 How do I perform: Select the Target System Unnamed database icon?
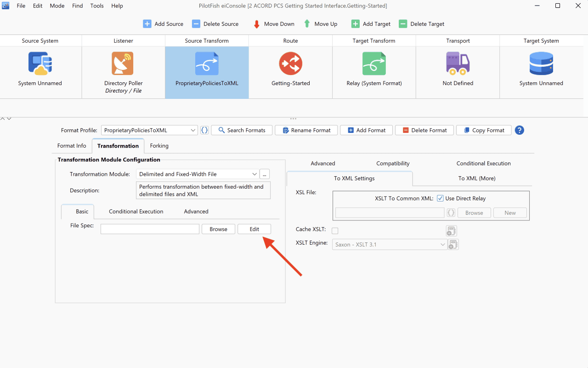[541, 63]
